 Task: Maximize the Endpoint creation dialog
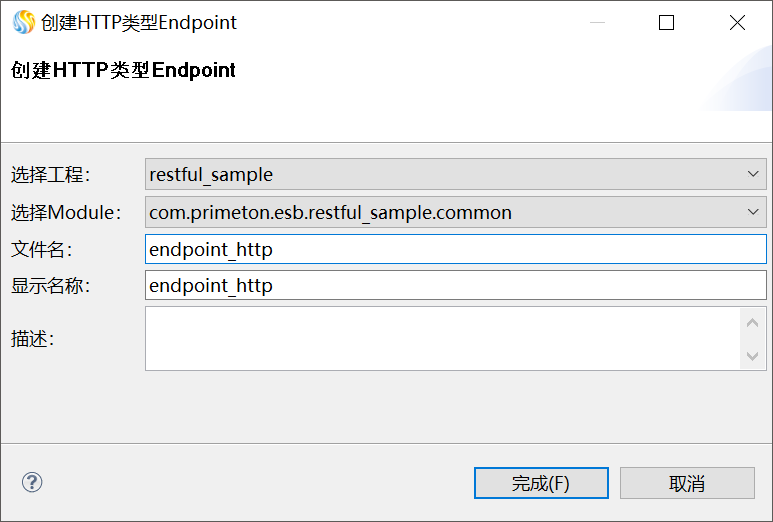[667, 22]
